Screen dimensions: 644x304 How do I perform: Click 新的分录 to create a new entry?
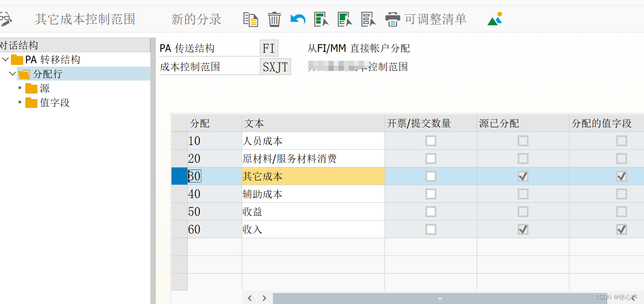coord(196,19)
